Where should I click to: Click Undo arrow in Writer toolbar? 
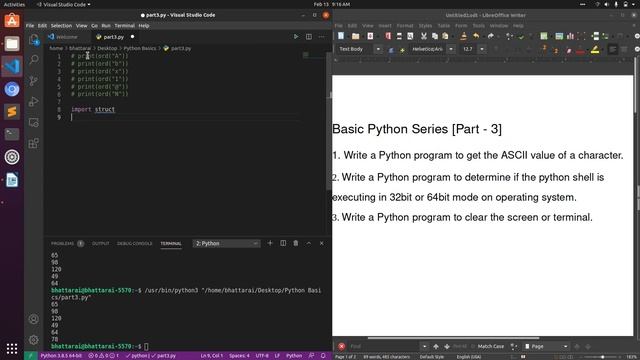[476, 36]
